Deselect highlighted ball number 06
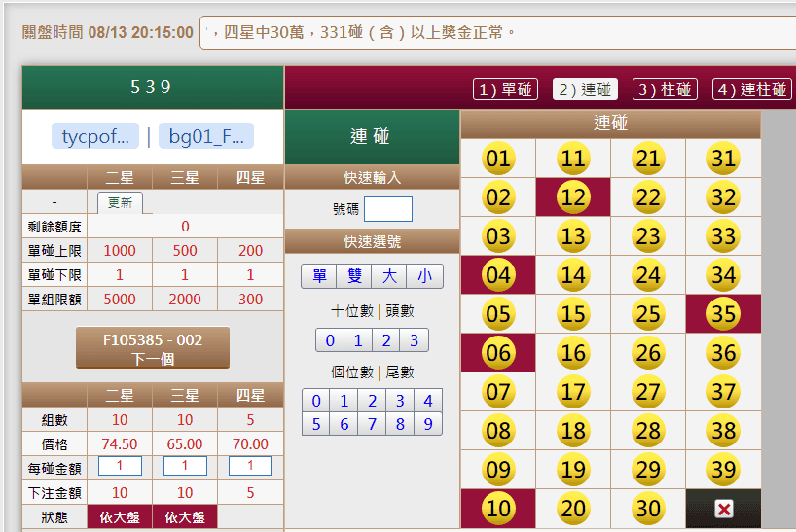 point(498,353)
